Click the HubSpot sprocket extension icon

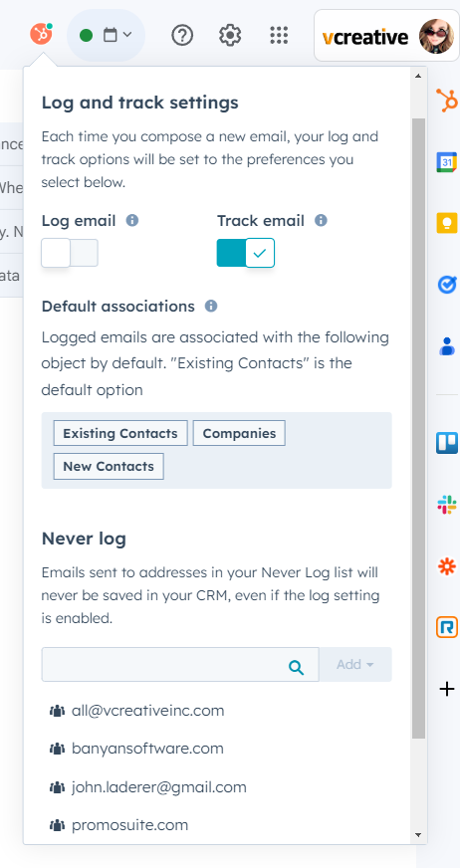point(41,34)
